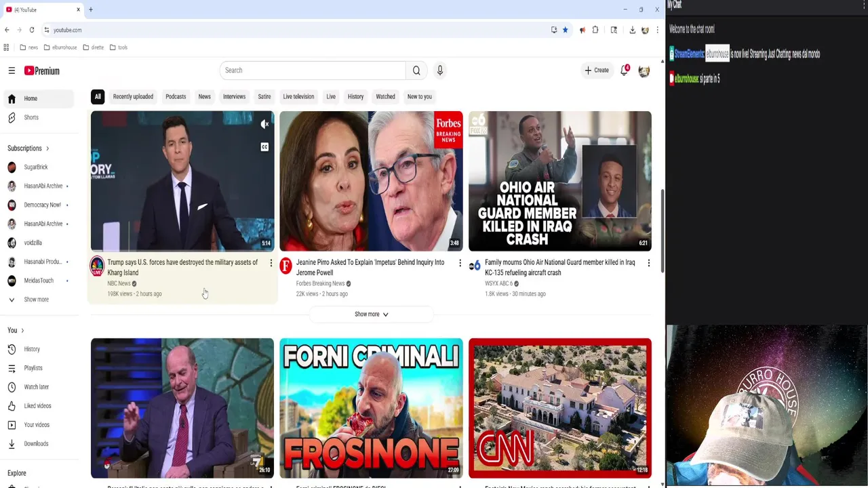The image size is (868, 488).
Task: Open the CNN mansion video thumbnail
Action: tap(560, 408)
